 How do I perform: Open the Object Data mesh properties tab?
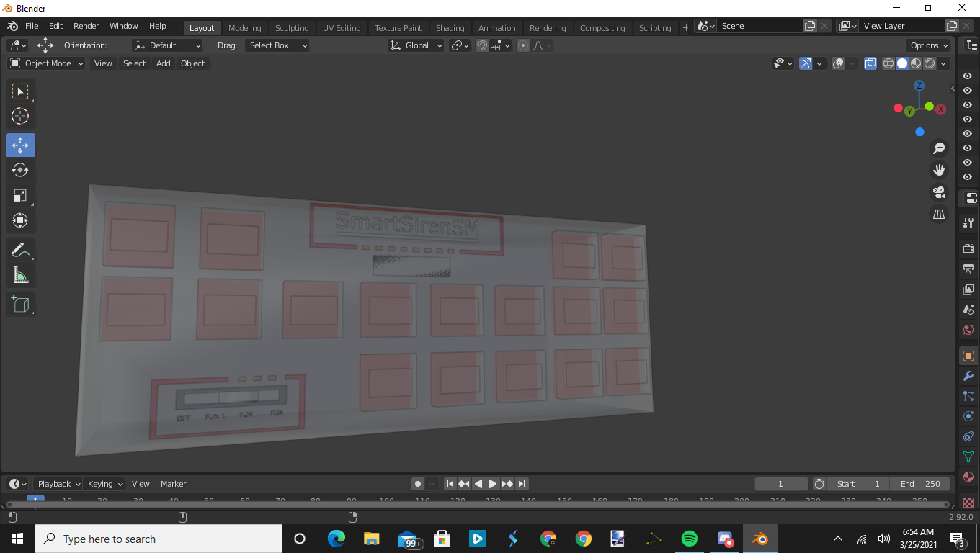pyautogui.click(x=968, y=457)
